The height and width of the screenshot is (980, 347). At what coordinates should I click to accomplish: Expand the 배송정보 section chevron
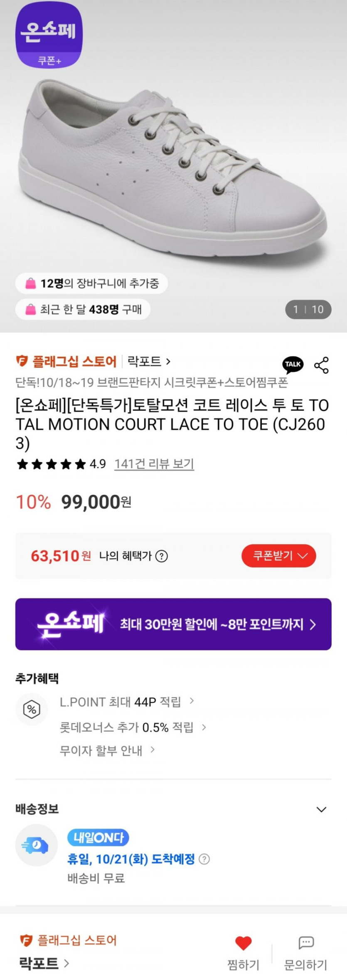321,809
